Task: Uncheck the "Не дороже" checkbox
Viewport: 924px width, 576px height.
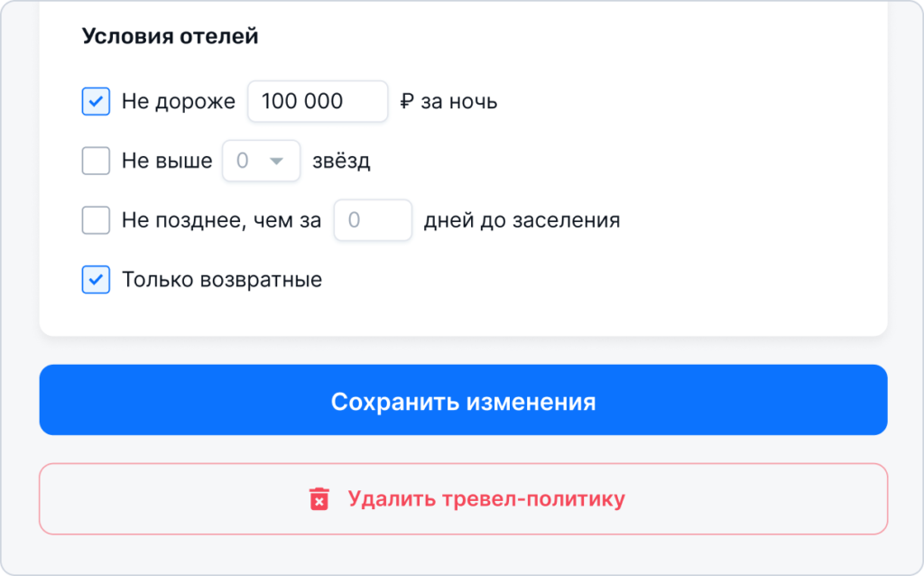Action: 96,101
